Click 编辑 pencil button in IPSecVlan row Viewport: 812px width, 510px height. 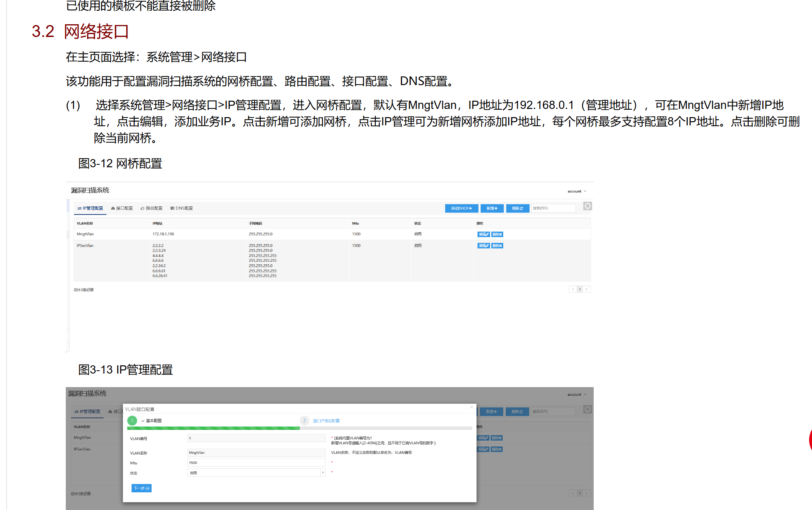point(483,246)
